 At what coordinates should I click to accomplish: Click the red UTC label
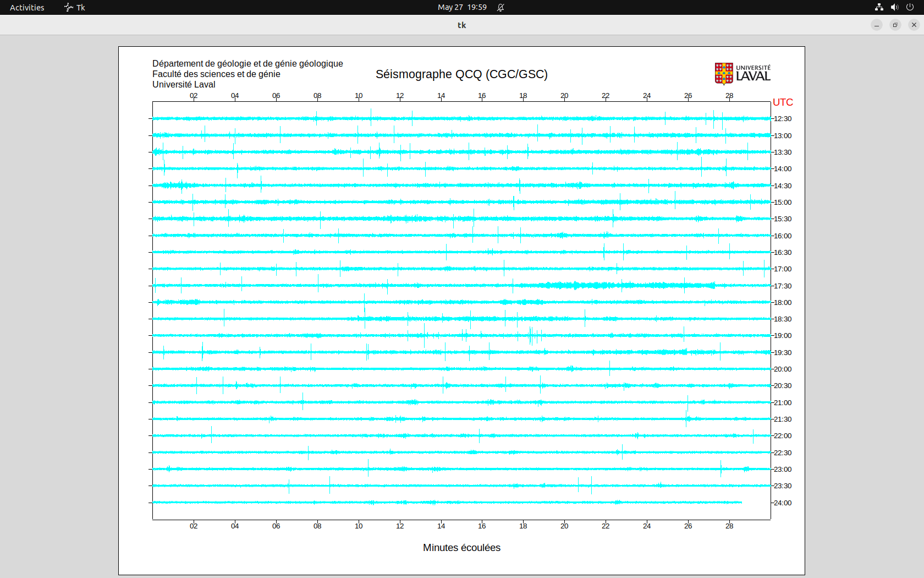pos(783,102)
